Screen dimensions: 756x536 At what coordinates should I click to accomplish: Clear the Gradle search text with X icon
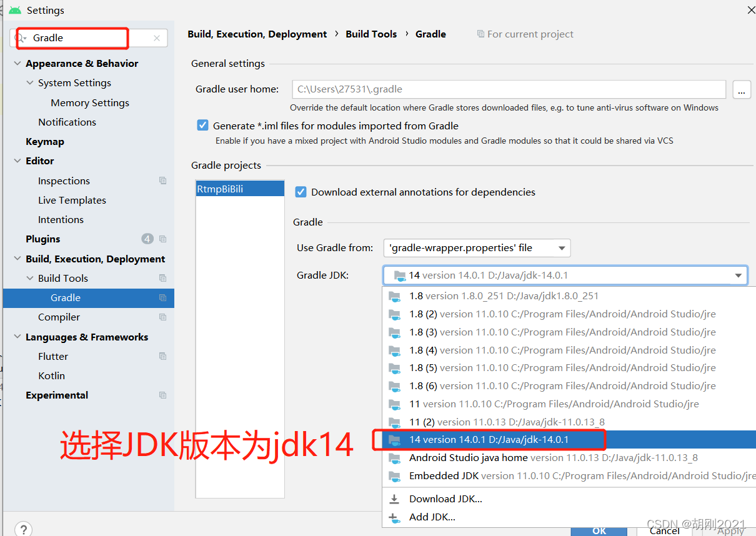click(156, 38)
